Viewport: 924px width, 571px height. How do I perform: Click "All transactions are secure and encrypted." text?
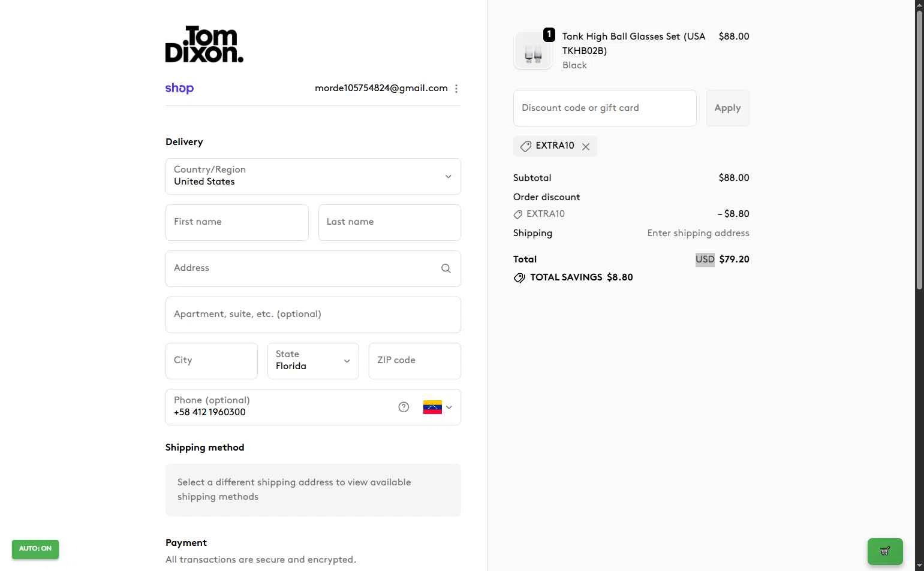(x=261, y=560)
